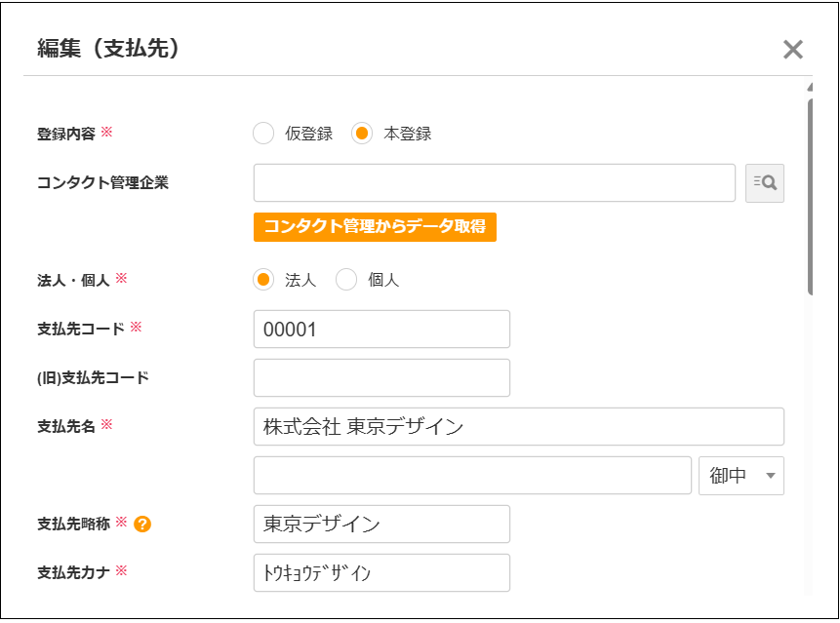Select the 仮登録 registration radio button
Image resolution: width=840 pixels, height=623 pixels.
coord(262,134)
